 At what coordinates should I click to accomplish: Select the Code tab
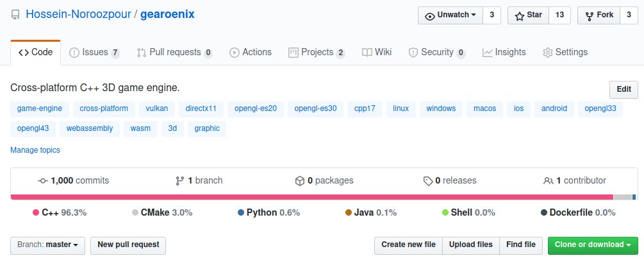point(36,53)
